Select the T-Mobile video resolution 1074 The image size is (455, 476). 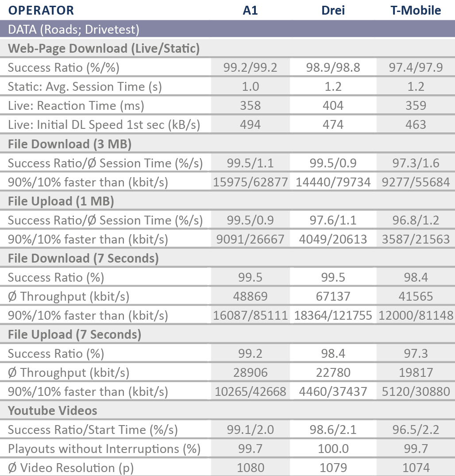(x=416, y=468)
